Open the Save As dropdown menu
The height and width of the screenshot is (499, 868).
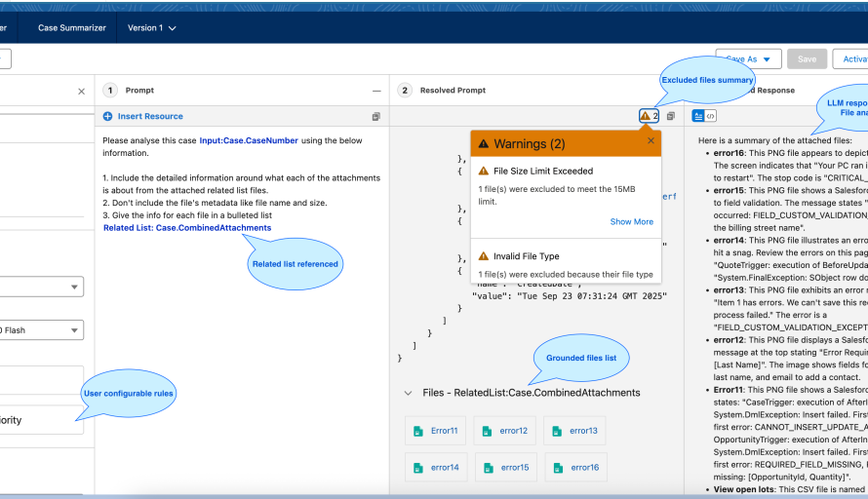tap(748, 59)
